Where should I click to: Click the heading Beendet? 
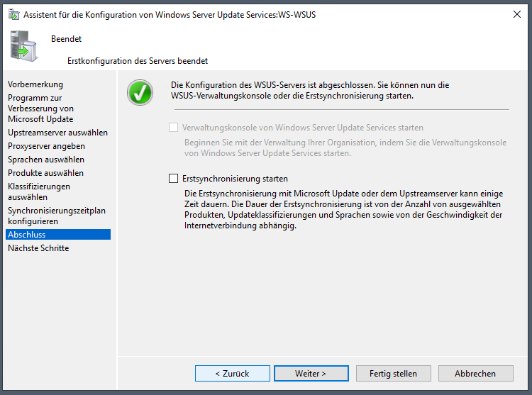[67, 39]
